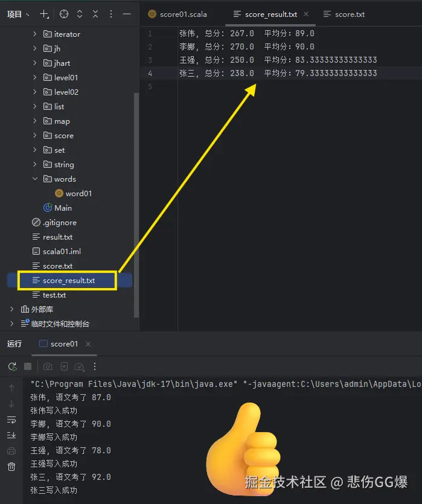
Task: Click the scroll down arrow in console
Action: point(11,404)
